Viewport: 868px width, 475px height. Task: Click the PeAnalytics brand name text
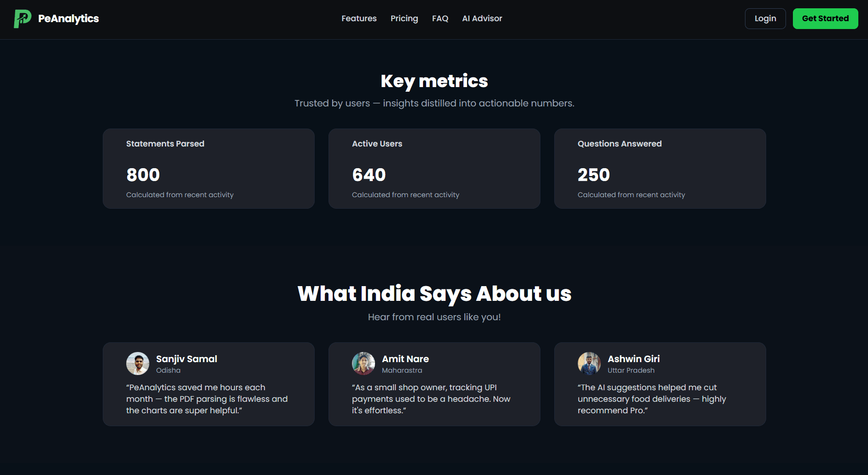tap(68, 18)
